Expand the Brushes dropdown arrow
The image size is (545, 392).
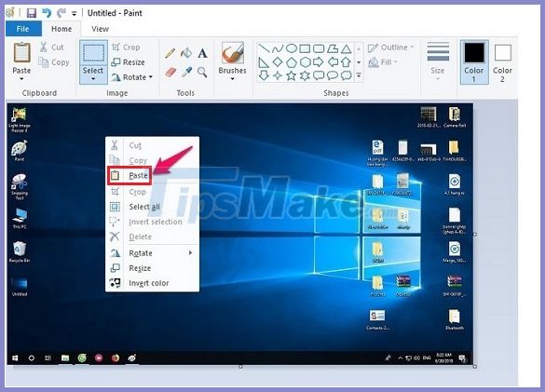pos(232,79)
